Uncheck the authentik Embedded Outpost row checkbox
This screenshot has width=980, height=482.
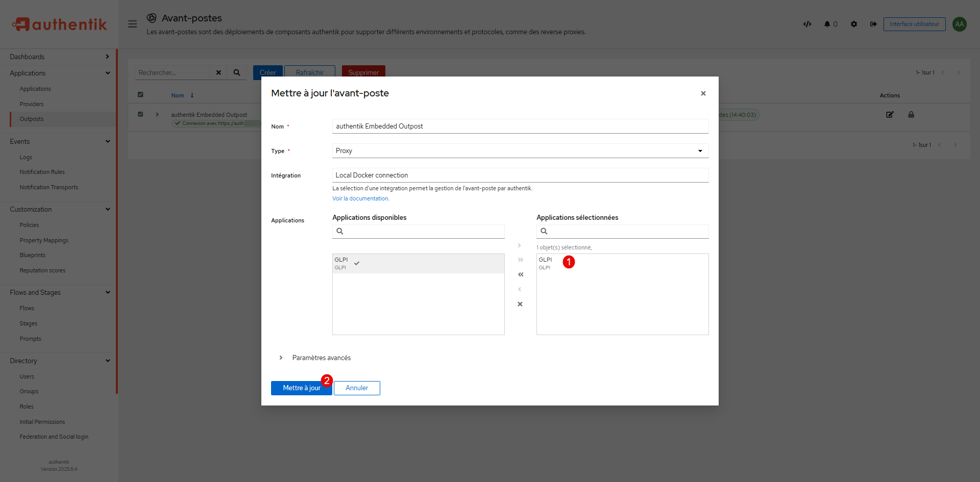pyautogui.click(x=140, y=114)
